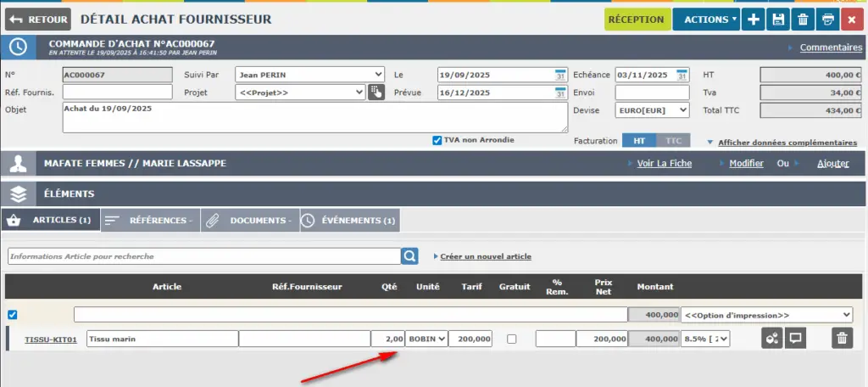Switch to the Documents tab

(x=250, y=221)
